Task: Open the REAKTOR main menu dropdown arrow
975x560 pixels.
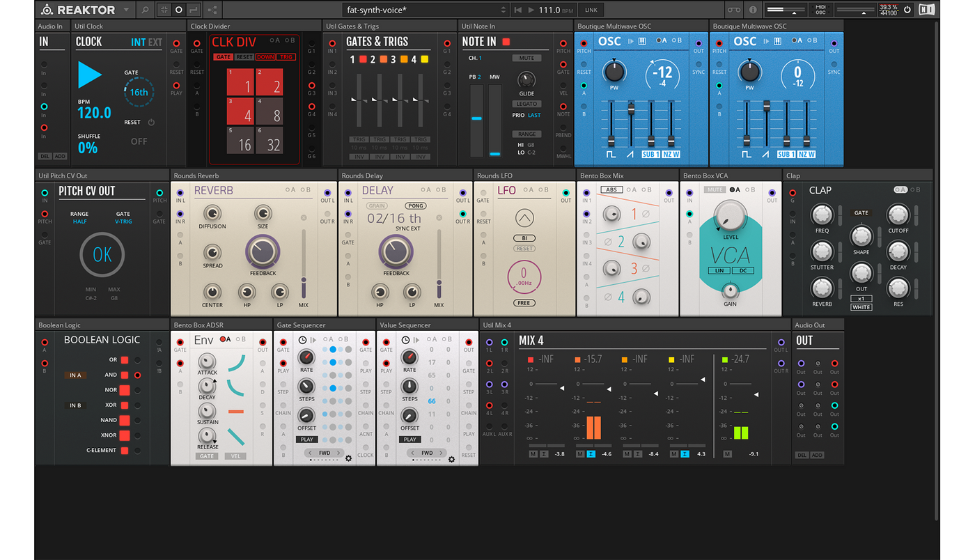Action: 126,10
